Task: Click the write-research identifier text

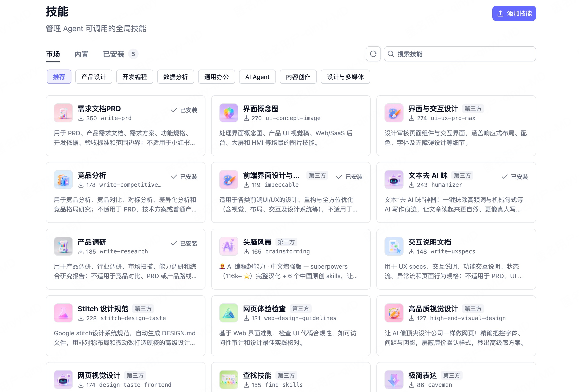Action: click(x=124, y=251)
